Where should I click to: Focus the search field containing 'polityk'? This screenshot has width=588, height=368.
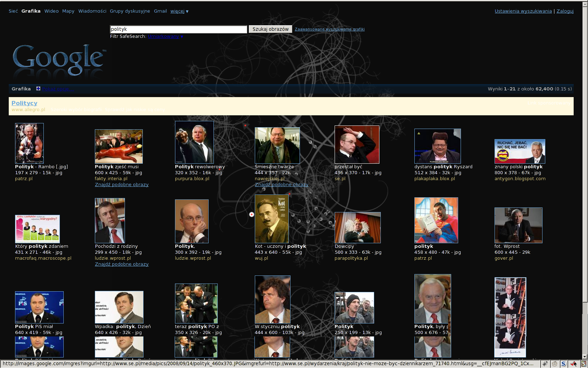178,29
